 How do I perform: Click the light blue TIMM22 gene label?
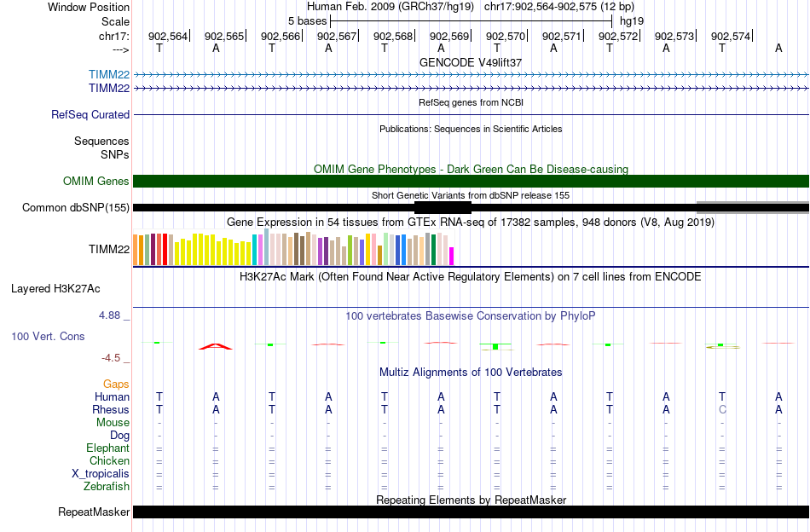(109, 75)
